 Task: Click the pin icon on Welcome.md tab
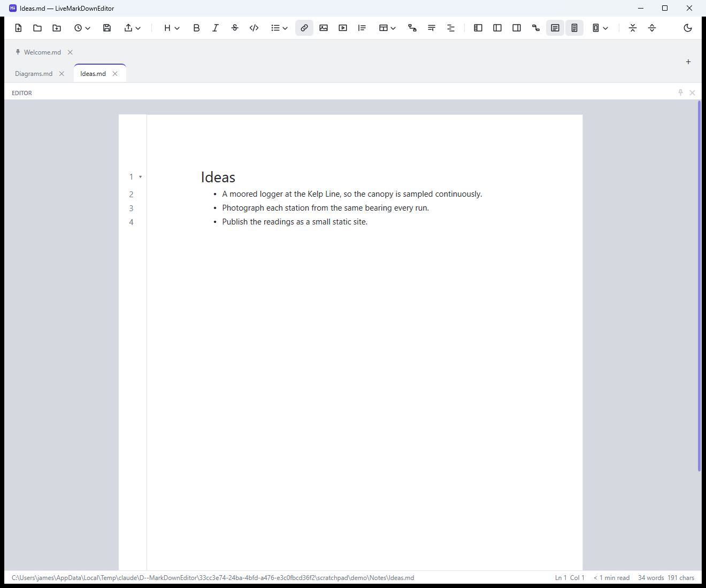point(18,52)
